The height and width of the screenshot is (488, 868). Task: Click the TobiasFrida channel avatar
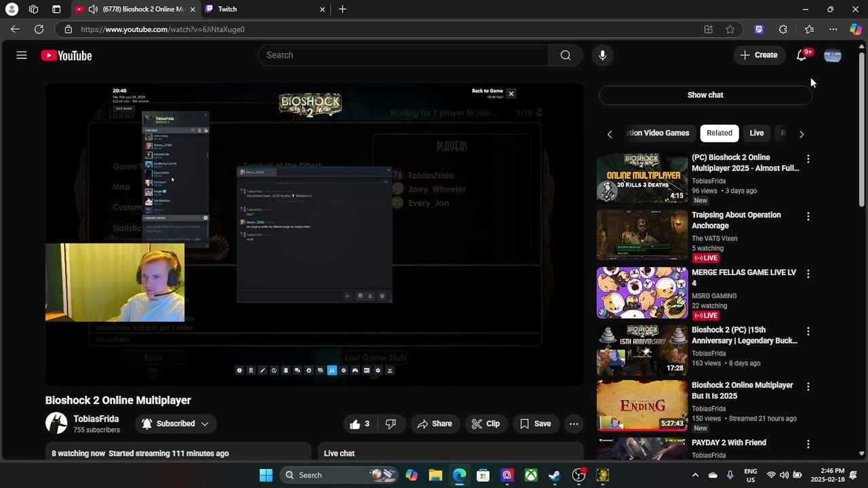click(x=56, y=424)
